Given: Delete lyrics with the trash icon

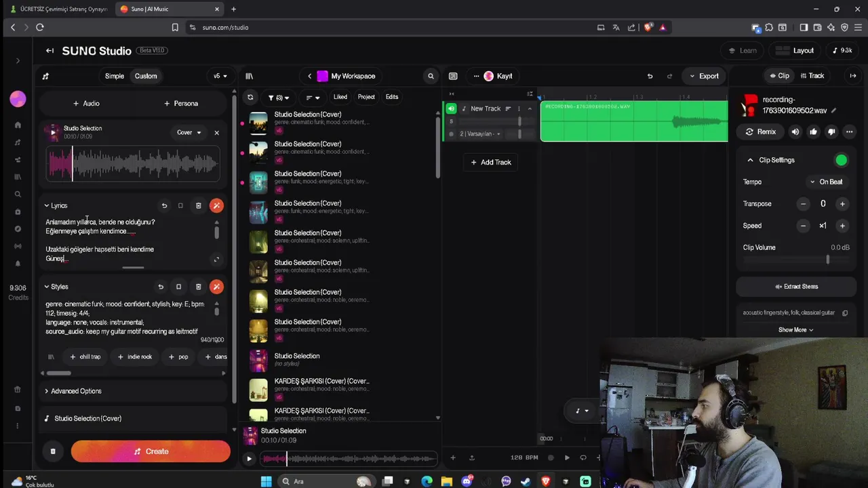Looking at the screenshot, I should tap(198, 205).
